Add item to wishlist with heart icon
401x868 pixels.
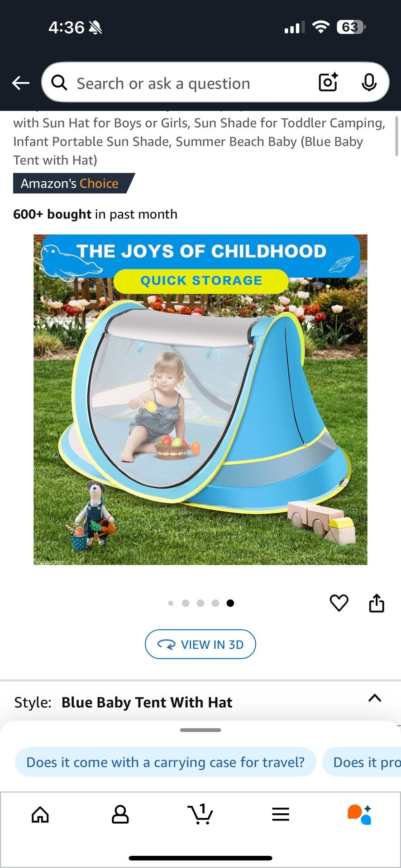coord(339,603)
